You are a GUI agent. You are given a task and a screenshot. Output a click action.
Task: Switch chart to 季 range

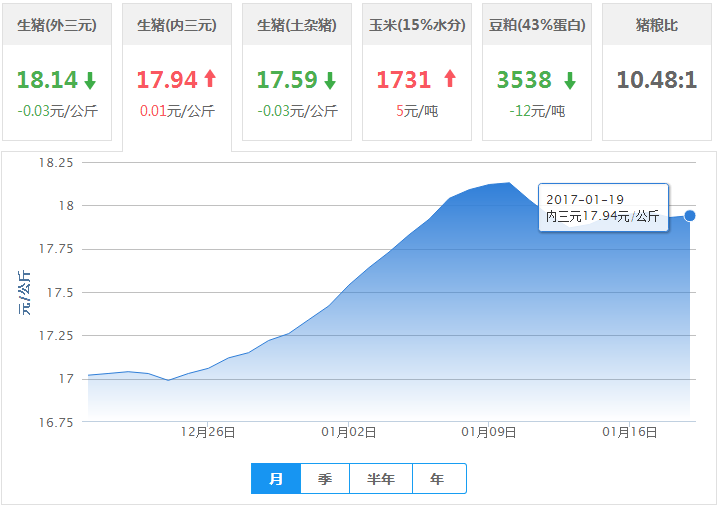[325, 479]
